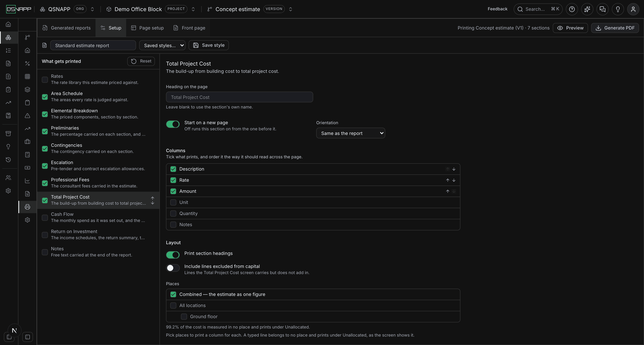Open the warning triangle icon in the sidebar
The height and width of the screenshot is (345, 644).
[27, 116]
